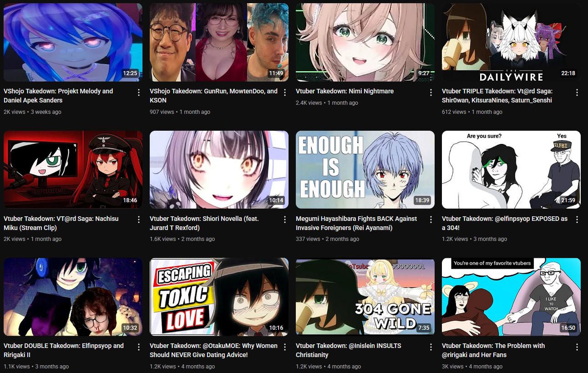Screen dimensions: 588x373
Task: Play the Elfinpsyop and Ririgaki II thumbnail
Action: (73, 297)
